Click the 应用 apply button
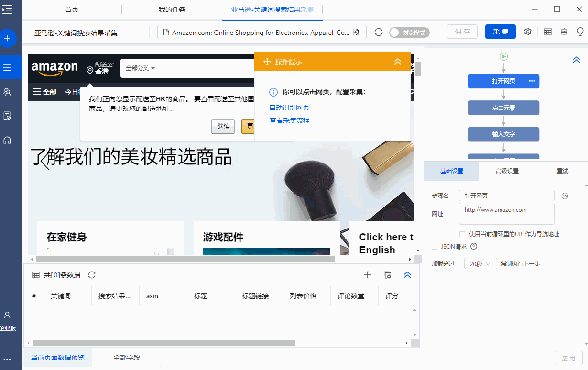588x370 pixels. [568, 358]
